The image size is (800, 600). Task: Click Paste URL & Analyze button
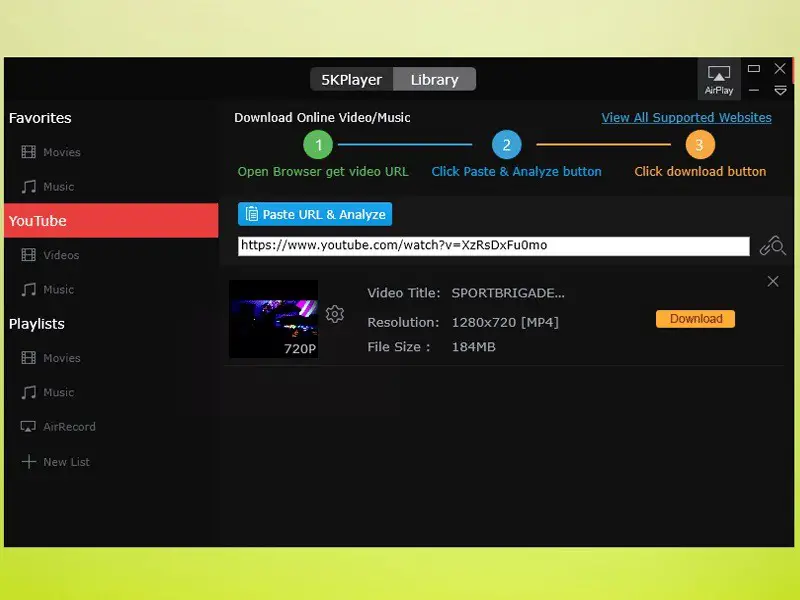[x=315, y=214]
